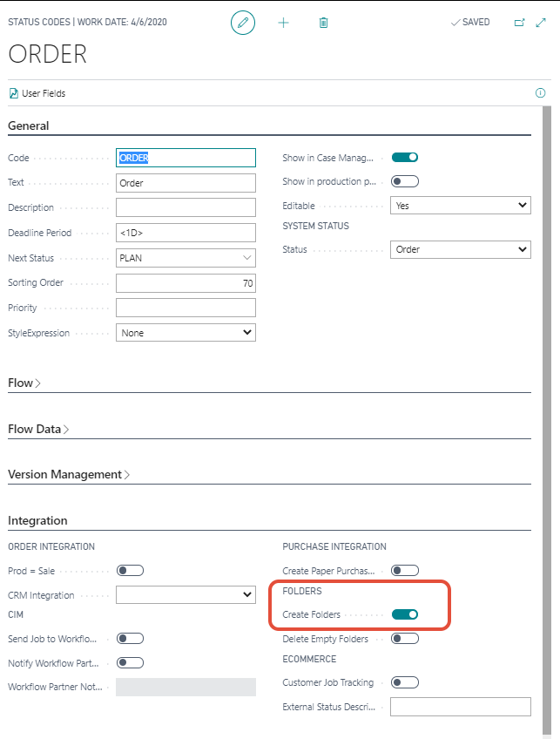560x739 pixels.
Task: Click the pencil edit icon
Action: point(243,23)
